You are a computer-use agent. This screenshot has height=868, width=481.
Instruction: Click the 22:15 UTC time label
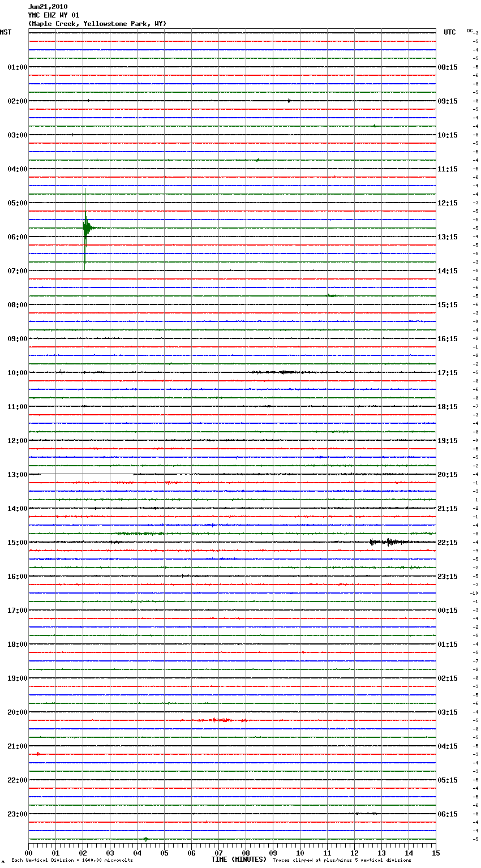pyautogui.click(x=448, y=543)
